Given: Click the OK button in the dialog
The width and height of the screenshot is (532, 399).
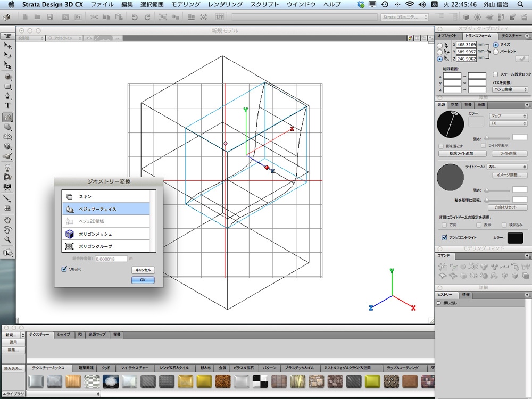Looking at the screenshot, I should [x=143, y=280].
